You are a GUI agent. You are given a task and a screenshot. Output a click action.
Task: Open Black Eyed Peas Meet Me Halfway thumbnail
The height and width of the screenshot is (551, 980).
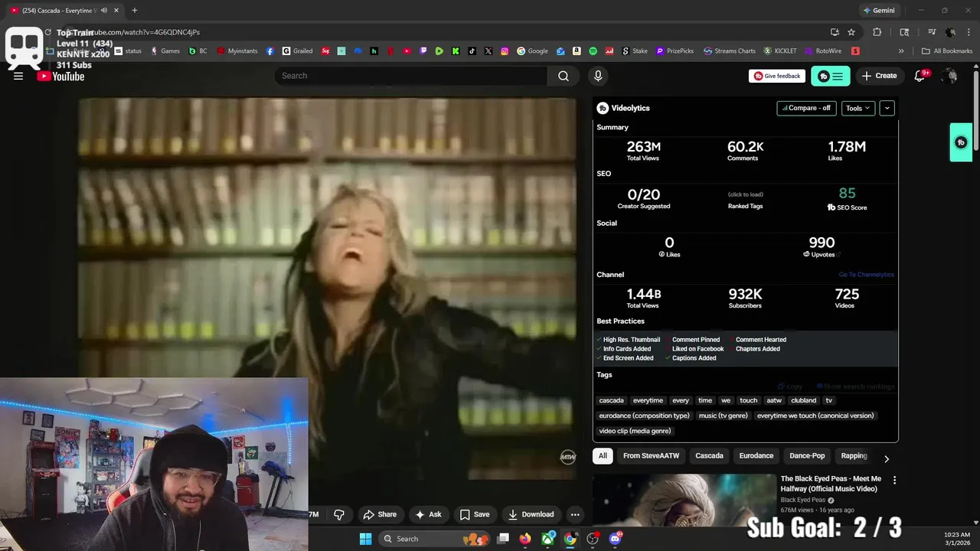(x=684, y=500)
